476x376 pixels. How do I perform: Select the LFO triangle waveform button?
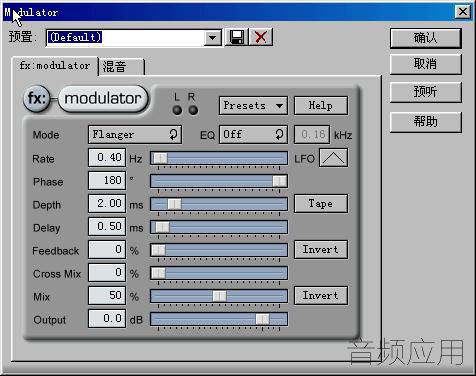(333, 158)
